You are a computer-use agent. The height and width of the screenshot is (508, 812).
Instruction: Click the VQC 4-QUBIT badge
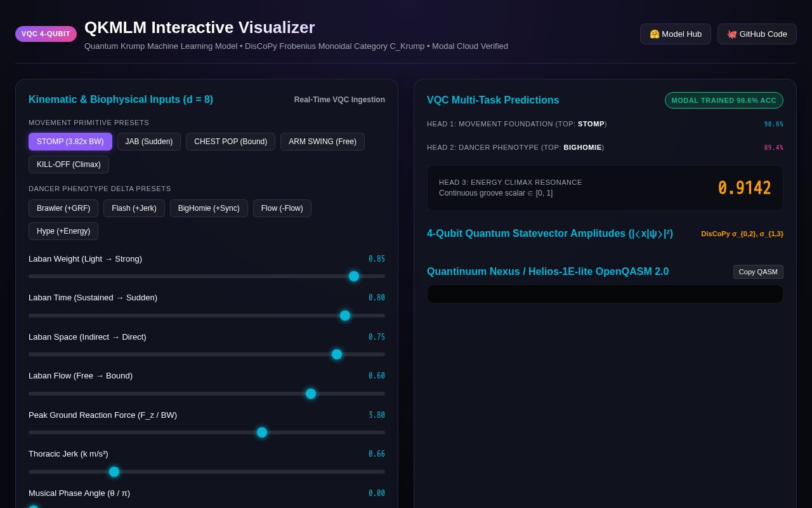[46, 34]
